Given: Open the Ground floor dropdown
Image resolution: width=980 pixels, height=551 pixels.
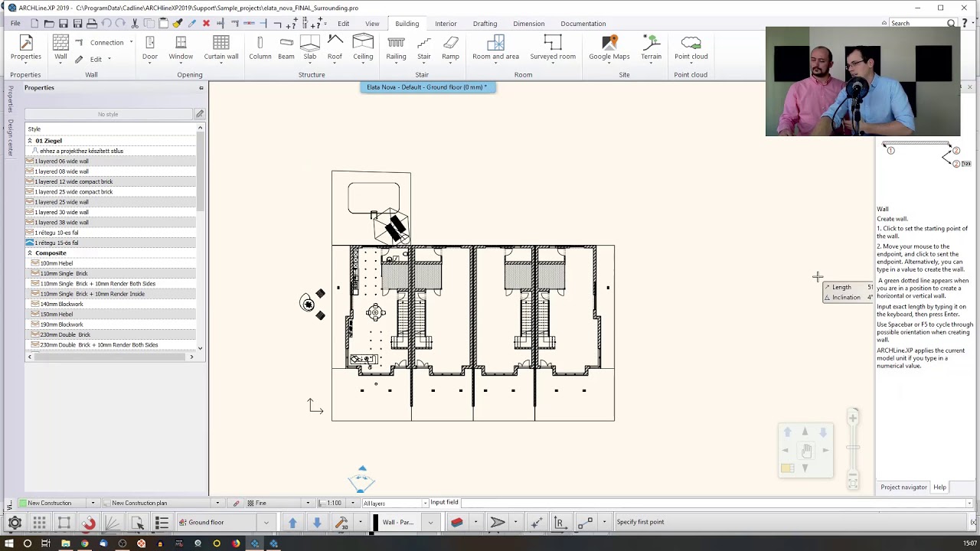Looking at the screenshot, I should [x=266, y=523].
